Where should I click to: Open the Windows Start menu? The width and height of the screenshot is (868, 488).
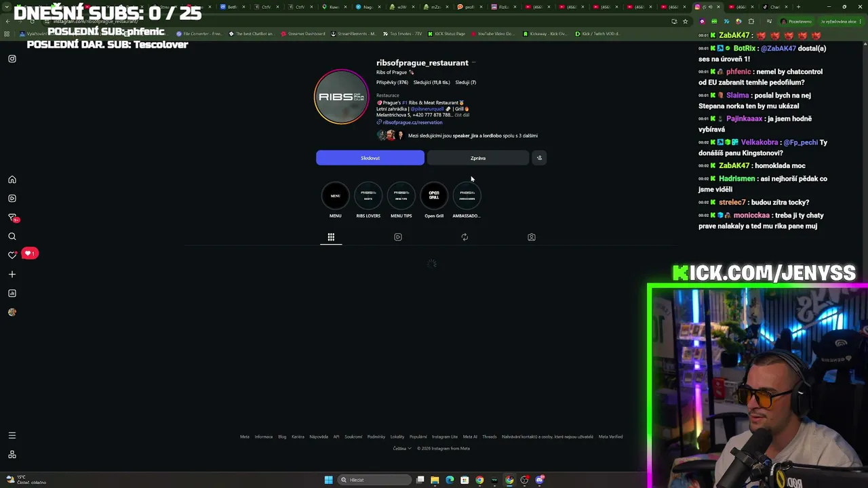point(329,480)
